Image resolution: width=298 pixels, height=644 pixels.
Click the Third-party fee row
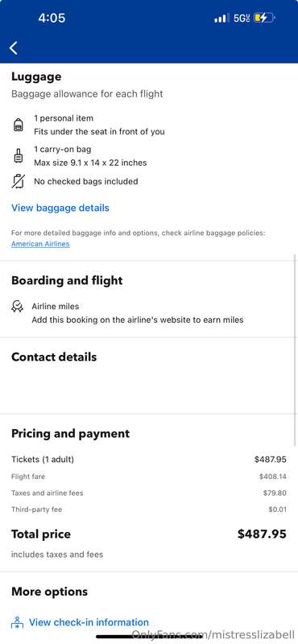point(149,510)
